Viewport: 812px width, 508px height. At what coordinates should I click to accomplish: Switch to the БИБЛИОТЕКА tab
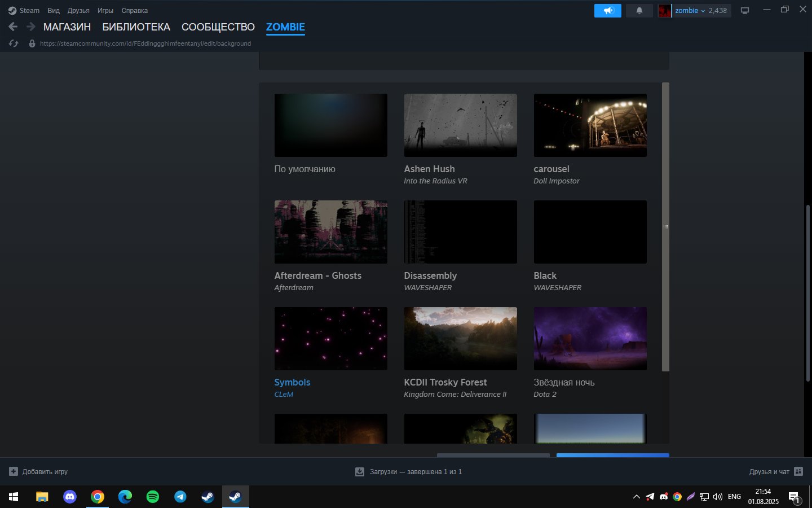click(136, 27)
